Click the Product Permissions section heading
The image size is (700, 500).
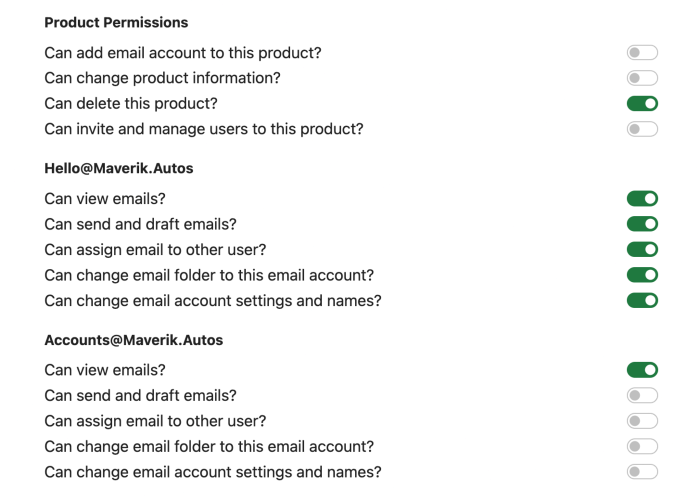click(x=116, y=22)
